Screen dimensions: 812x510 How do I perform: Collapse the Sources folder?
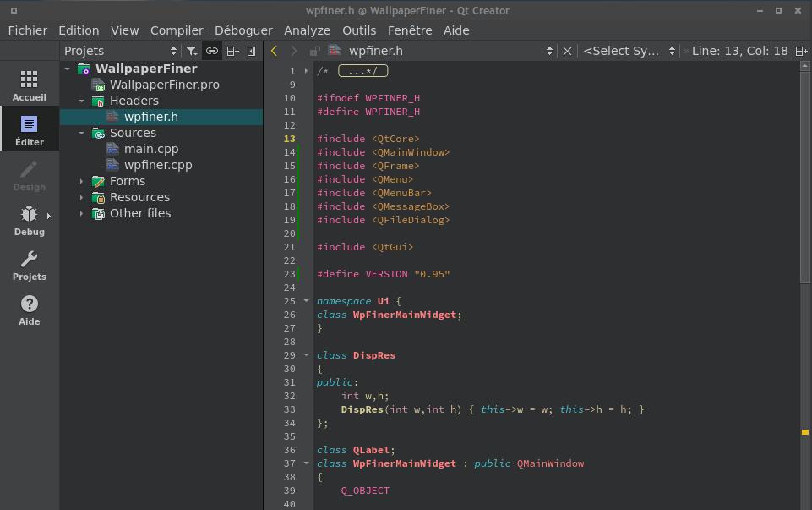[81, 133]
